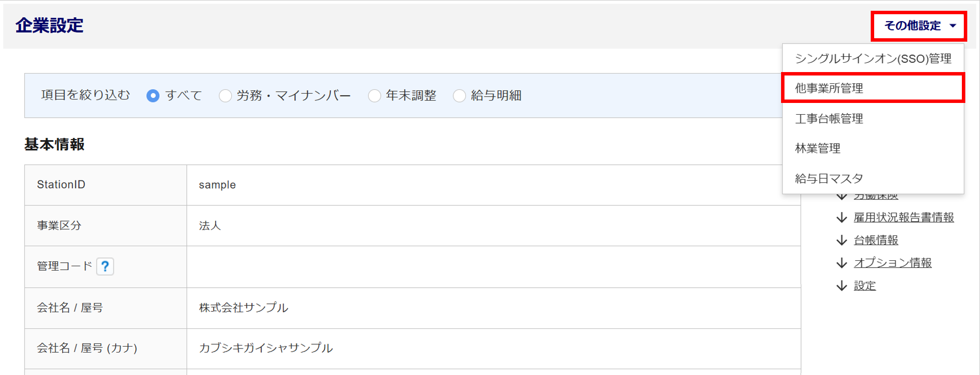Select the 給与明細 radio option
This screenshot has height=375, width=980.
pyautogui.click(x=459, y=96)
